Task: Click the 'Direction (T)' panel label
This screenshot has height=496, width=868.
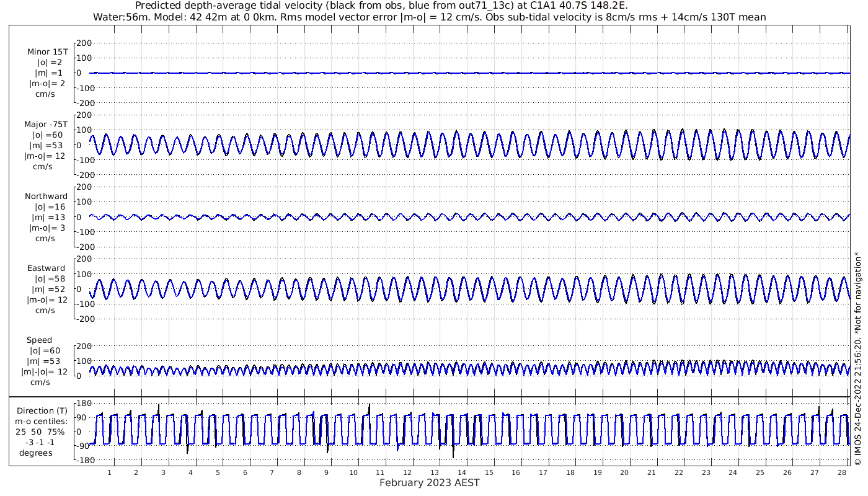Action: tap(42, 411)
